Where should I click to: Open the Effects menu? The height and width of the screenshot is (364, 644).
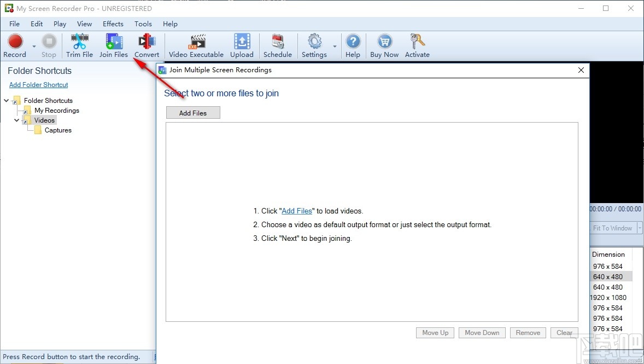(x=113, y=24)
